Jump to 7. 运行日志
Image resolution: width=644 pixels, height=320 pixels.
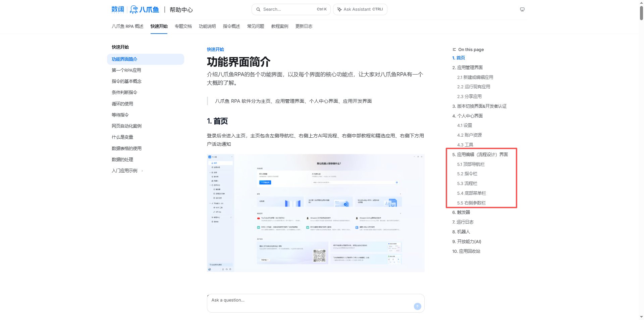(x=463, y=222)
